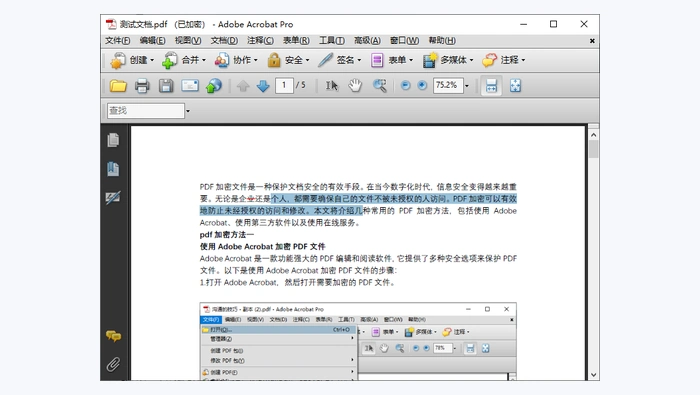Toggle full page fit view
The width and height of the screenshot is (700, 395).
515,86
